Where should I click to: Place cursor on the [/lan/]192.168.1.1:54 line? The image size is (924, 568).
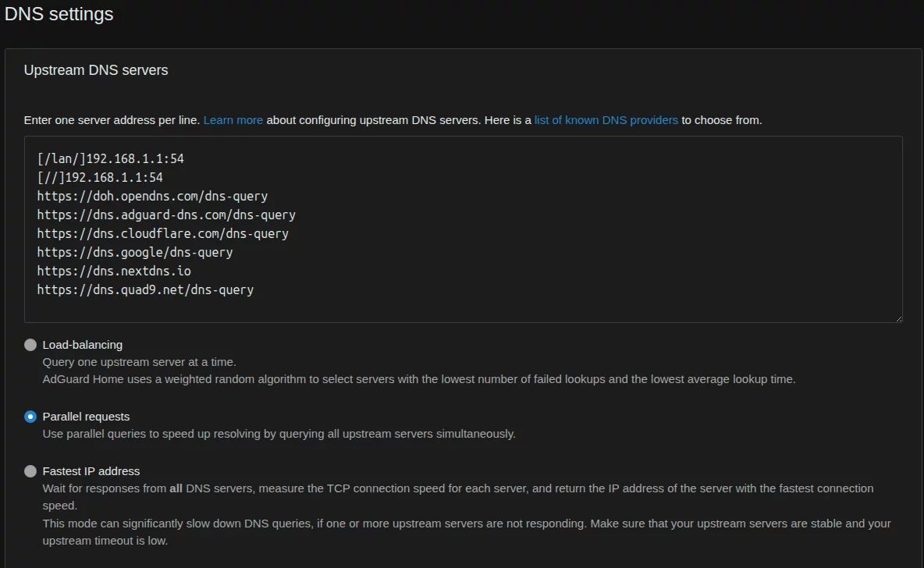point(110,159)
